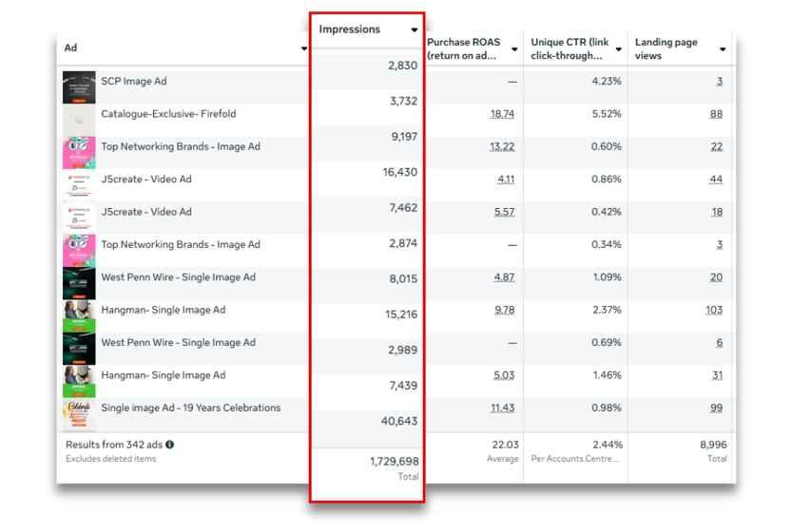Screen dimensions: 792x532
Task: Select Single image Ad - 19 Years Celebrations row
Action: pos(191,408)
